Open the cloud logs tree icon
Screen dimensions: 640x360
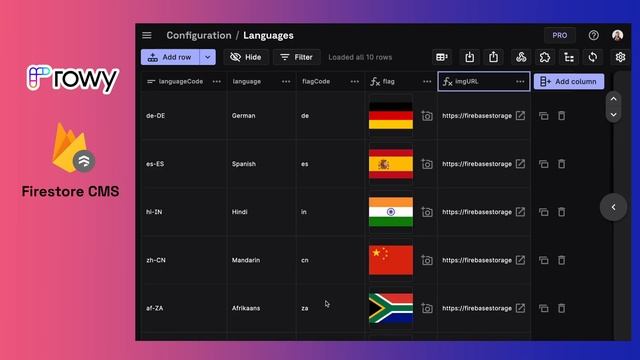coord(569,57)
